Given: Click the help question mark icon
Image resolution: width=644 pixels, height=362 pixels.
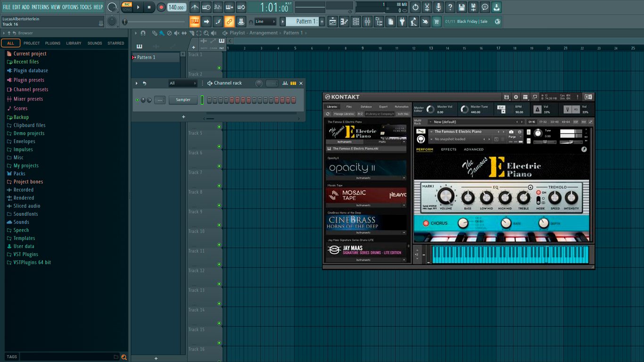Looking at the screenshot, I should [450, 7].
